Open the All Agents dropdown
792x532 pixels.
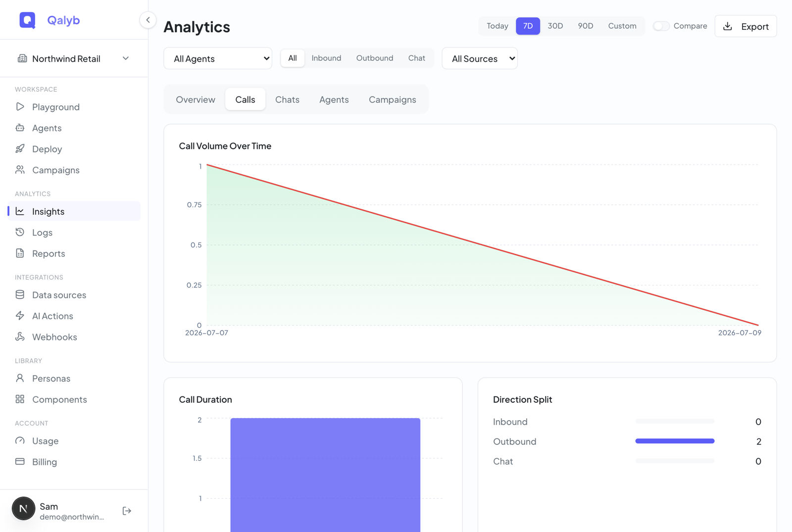coord(218,58)
